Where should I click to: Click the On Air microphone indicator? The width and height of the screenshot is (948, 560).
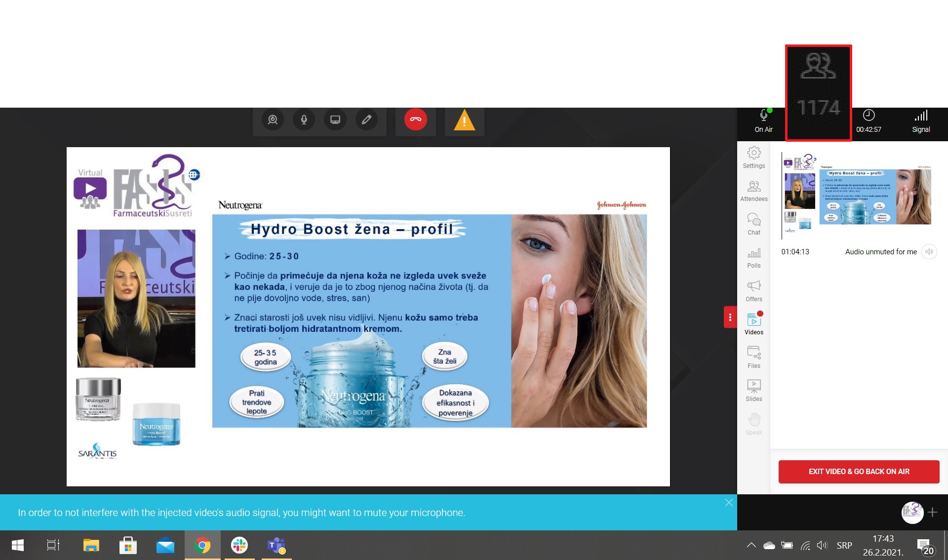(763, 121)
